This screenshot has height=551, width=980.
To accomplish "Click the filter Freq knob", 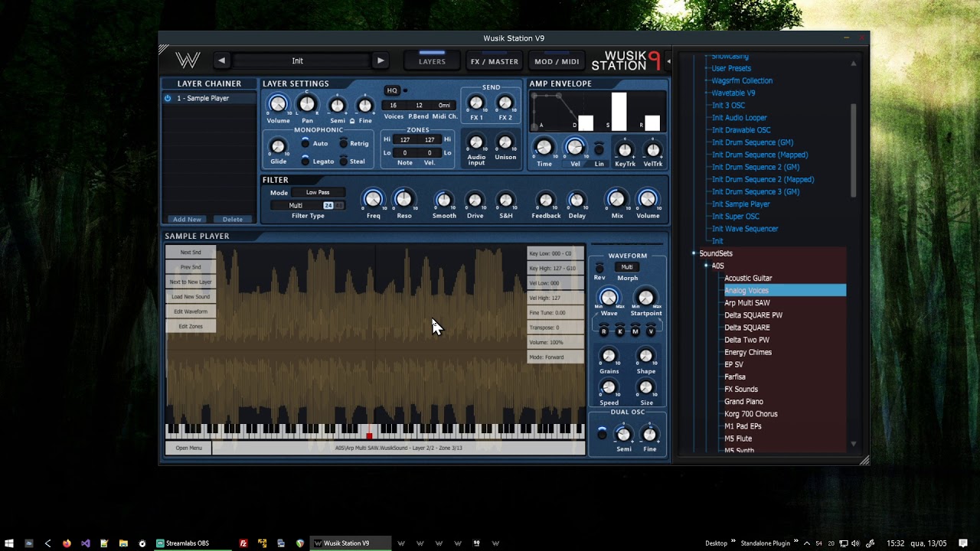I will (373, 199).
